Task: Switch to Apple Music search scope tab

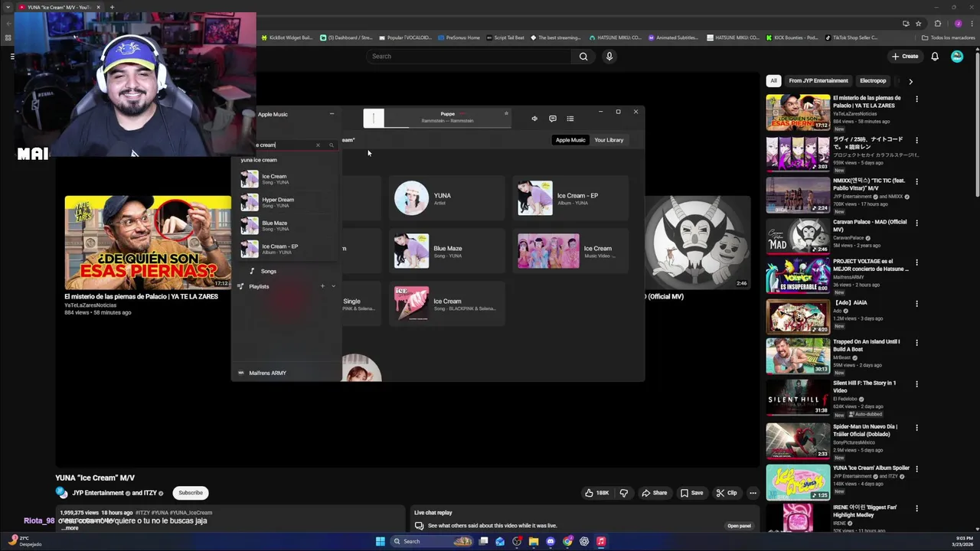Action: [570, 140]
